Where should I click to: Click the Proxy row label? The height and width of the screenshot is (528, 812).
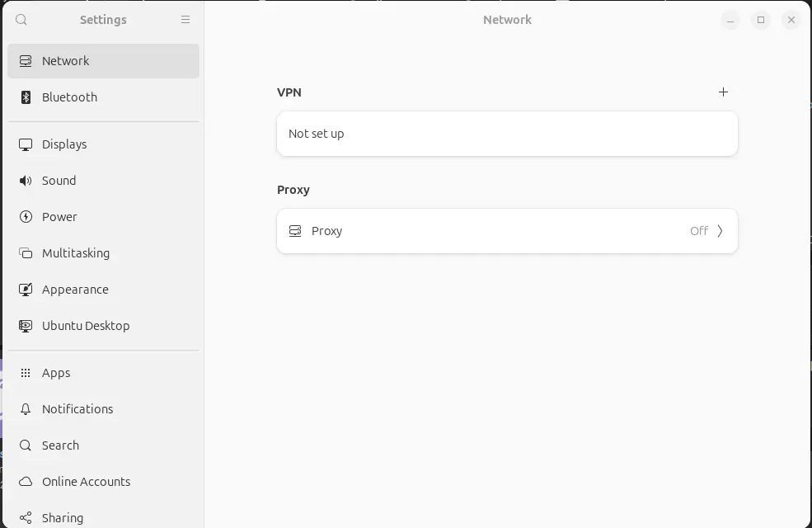click(x=326, y=231)
